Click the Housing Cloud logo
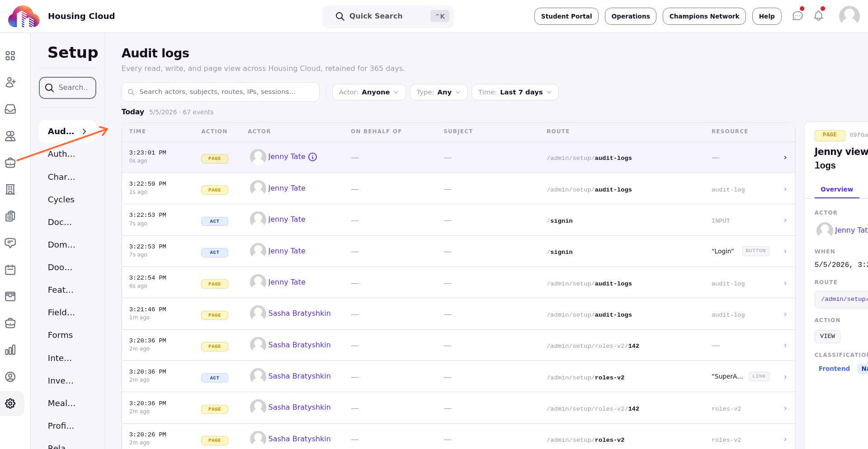The width and height of the screenshot is (868, 449). point(24,16)
